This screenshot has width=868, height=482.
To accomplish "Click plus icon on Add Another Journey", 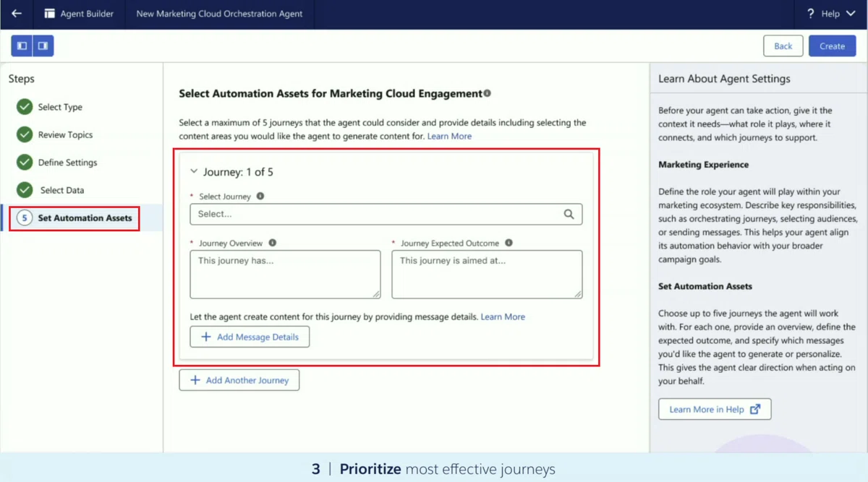I will click(x=195, y=380).
